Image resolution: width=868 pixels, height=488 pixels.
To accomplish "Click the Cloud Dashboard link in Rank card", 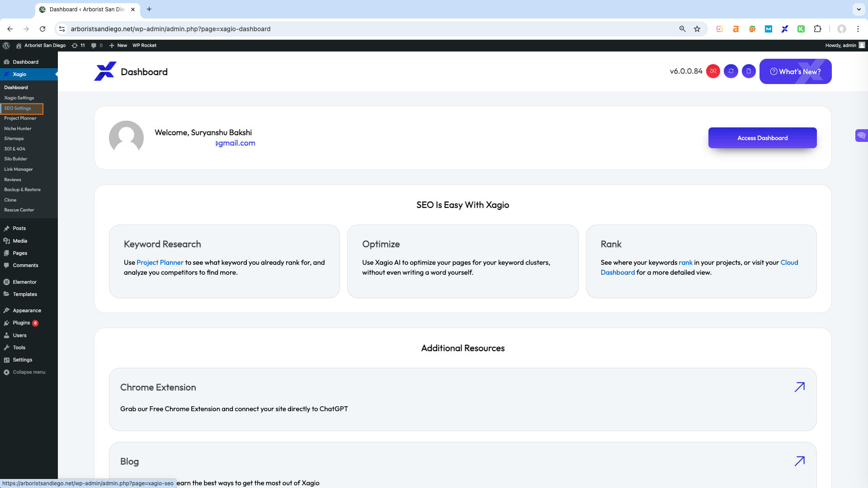I will [699, 267].
